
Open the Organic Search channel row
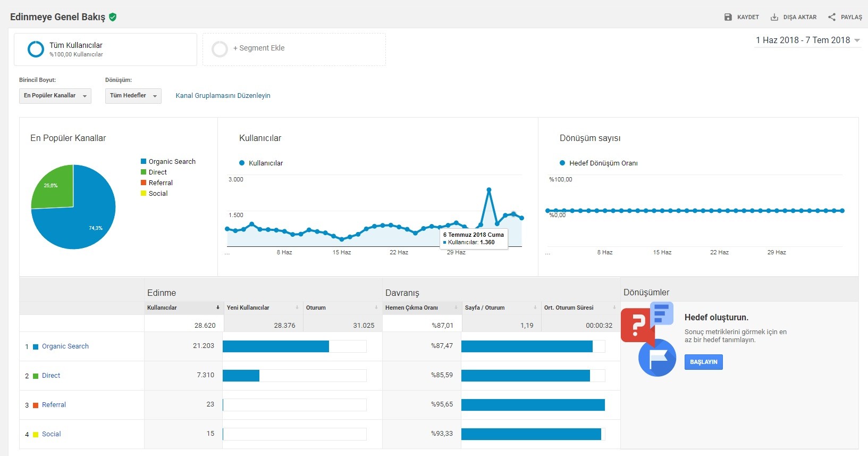pyautogui.click(x=65, y=346)
